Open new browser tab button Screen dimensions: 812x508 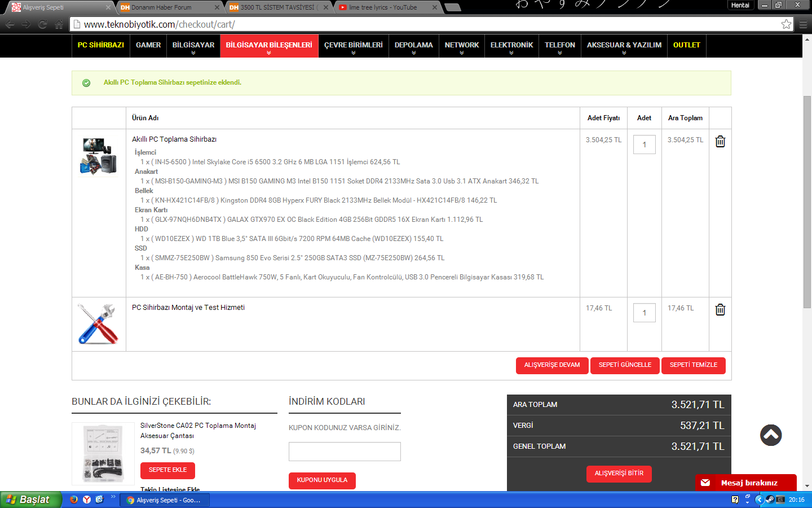tap(452, 7)
